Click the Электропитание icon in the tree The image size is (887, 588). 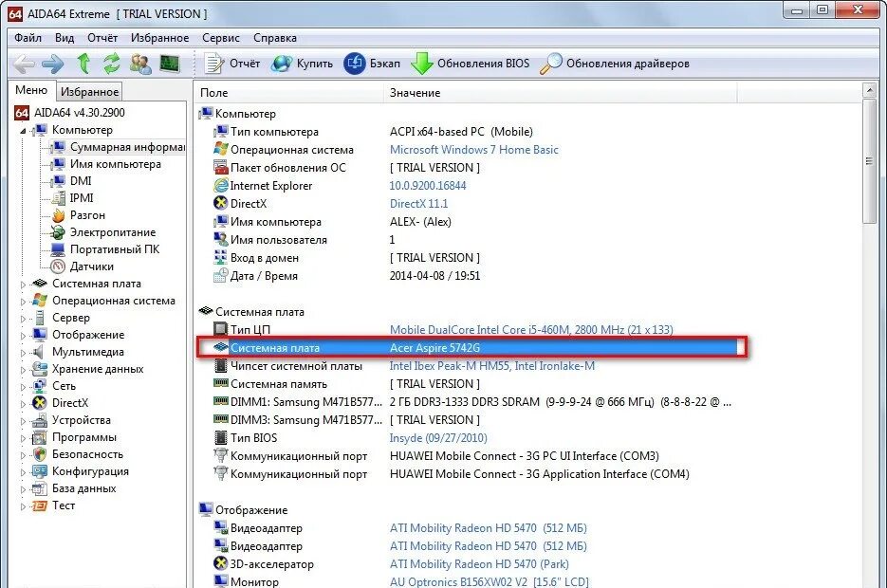58,232
